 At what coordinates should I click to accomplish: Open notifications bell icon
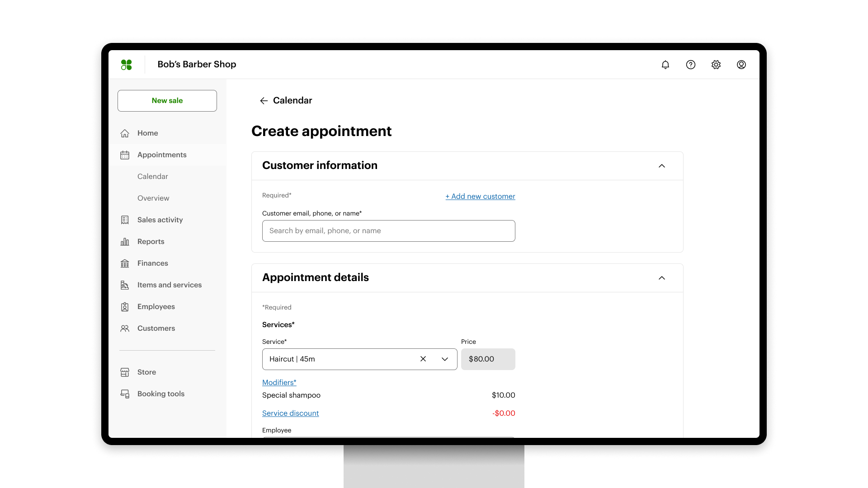(665, 65)
